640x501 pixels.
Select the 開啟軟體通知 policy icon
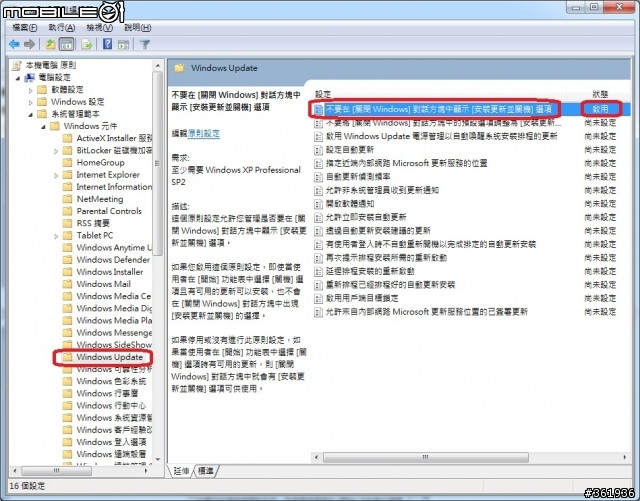[318, 204]
